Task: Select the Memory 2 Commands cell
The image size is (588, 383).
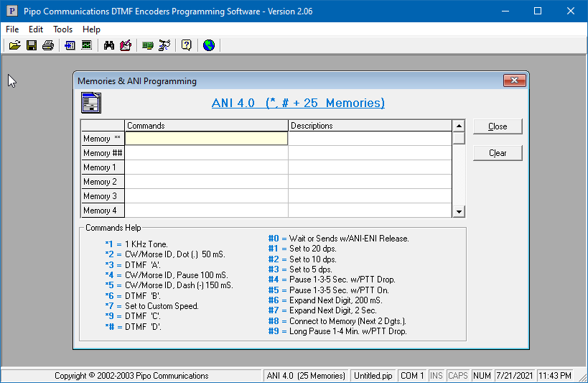Action: tap(207, 182)
